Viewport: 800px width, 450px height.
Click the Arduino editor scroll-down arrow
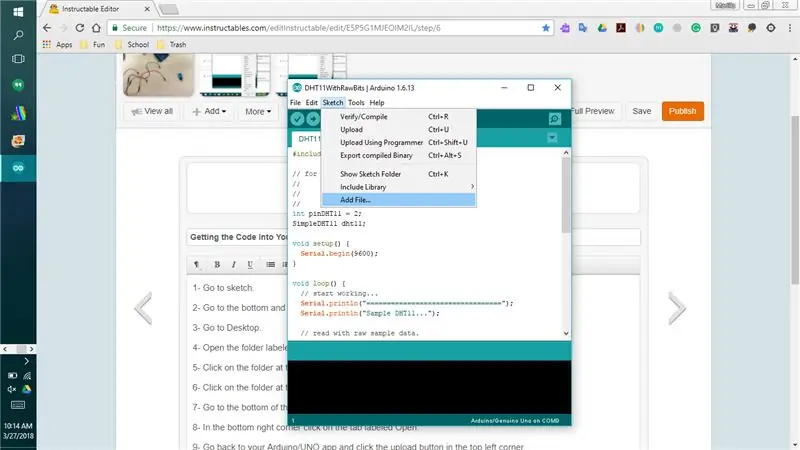566,333
